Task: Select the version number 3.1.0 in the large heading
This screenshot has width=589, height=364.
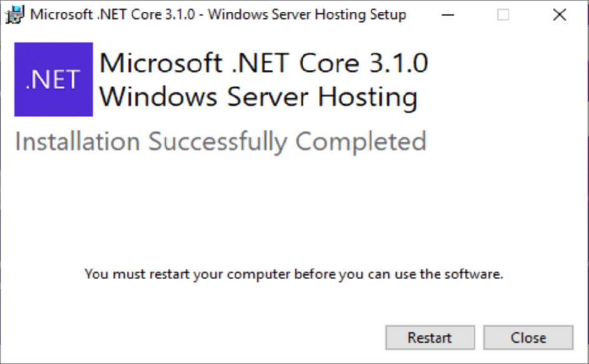Action: (x=399, y=63)
